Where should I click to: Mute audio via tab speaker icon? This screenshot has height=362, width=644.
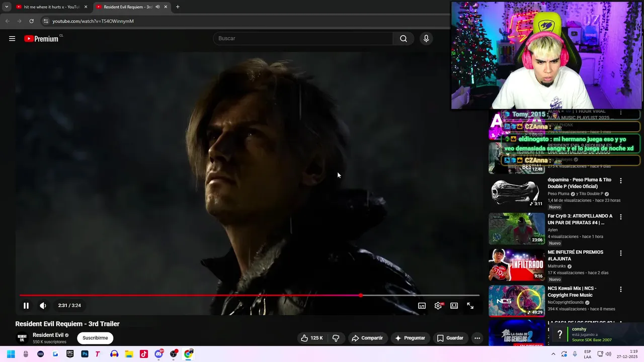[x=157, y=7]
